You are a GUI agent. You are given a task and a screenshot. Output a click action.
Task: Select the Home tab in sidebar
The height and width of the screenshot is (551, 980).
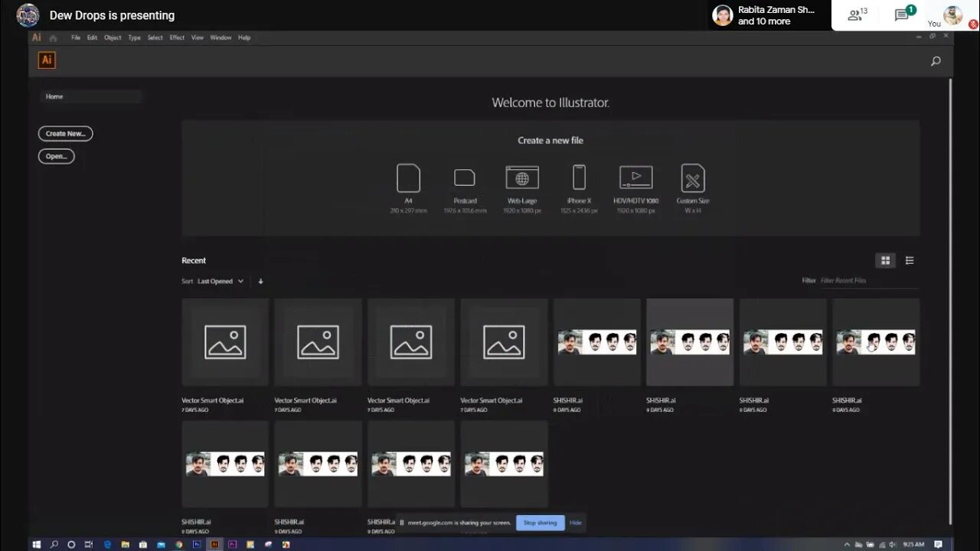point(90,96)
